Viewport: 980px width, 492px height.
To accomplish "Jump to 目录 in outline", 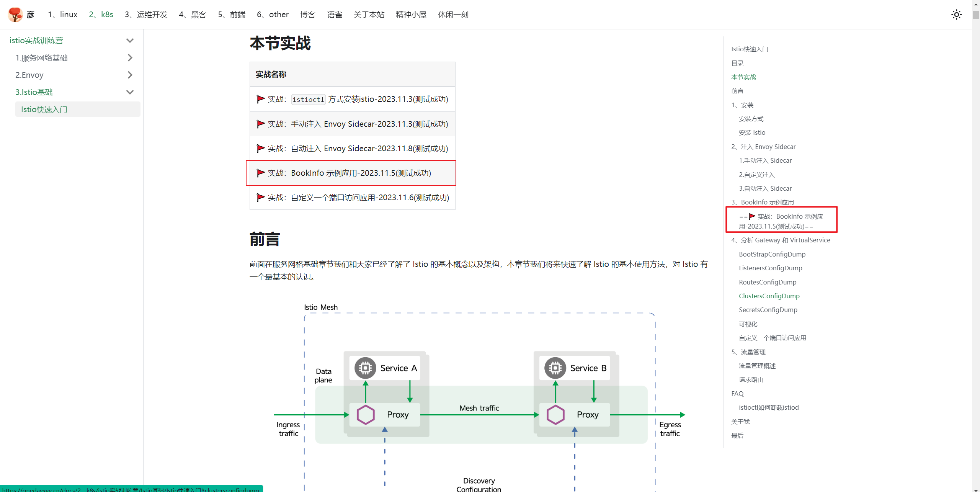I will (x=737, y=63).
